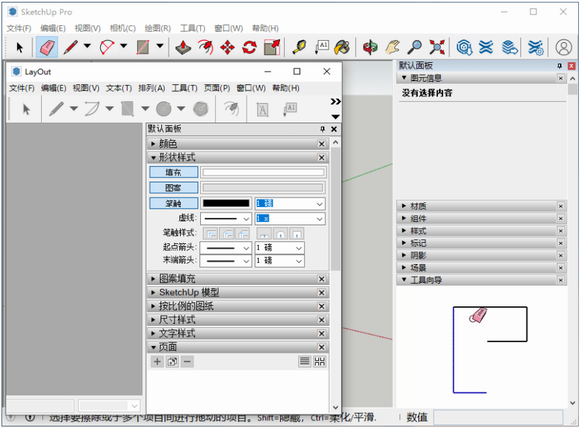
Task: Close the 组件 panel in SketchUp tray
Action: point(561,219)
